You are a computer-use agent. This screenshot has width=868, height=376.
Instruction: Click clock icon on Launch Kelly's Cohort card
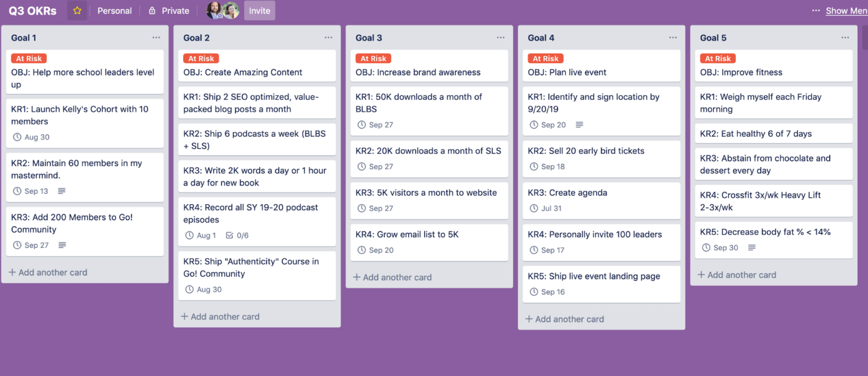pos(17,138)
